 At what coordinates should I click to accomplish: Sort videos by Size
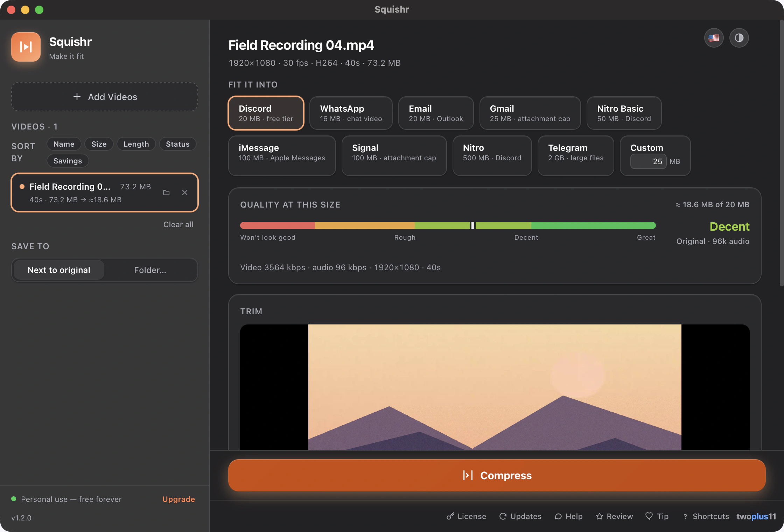coord(99,144)
